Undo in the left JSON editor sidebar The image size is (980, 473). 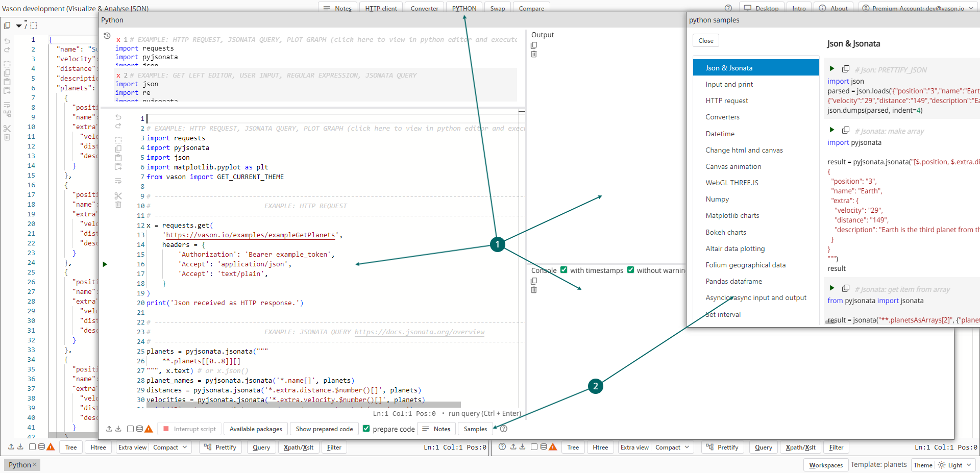click(7, 41)
